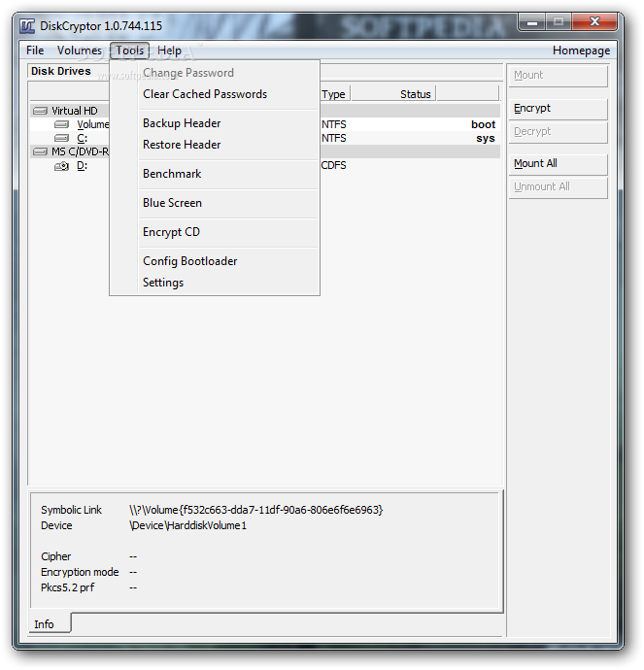Select the D: drive row

pos(265,165)
